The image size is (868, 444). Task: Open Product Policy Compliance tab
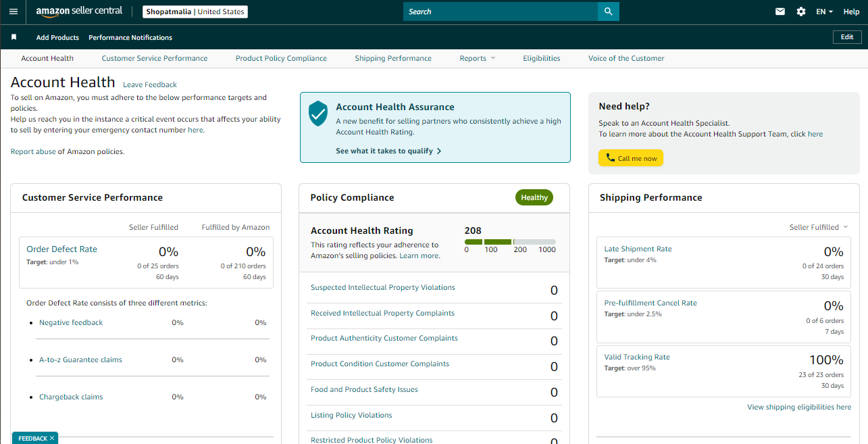click(281, 58)
